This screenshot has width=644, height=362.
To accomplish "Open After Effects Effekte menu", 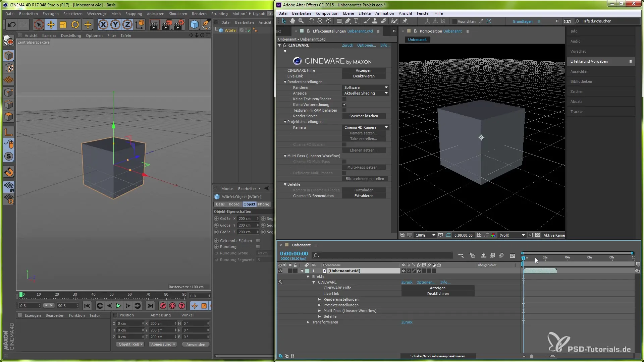I will [364, 13].
